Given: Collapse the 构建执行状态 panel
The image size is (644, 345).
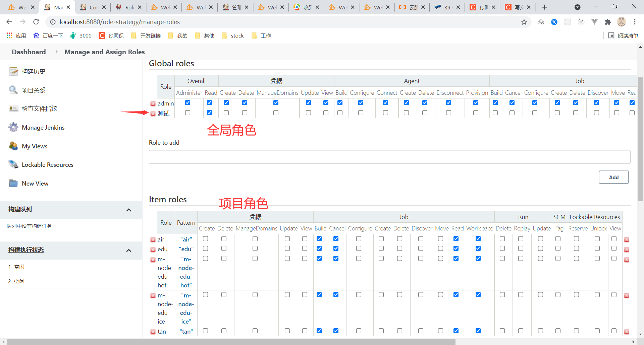Looking at the screenshot, I should (129, 251).
